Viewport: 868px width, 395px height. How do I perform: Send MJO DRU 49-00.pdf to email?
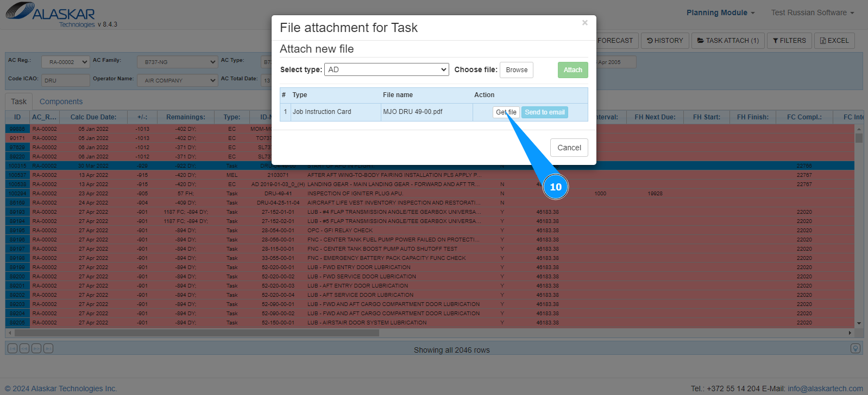pos(545,112)
